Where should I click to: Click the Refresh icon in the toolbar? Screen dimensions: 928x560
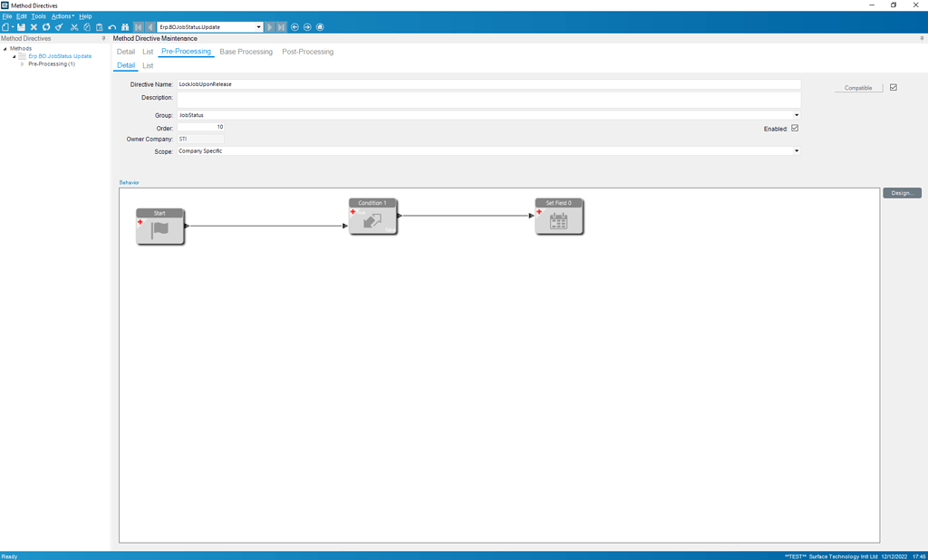[x=46, y=27]
